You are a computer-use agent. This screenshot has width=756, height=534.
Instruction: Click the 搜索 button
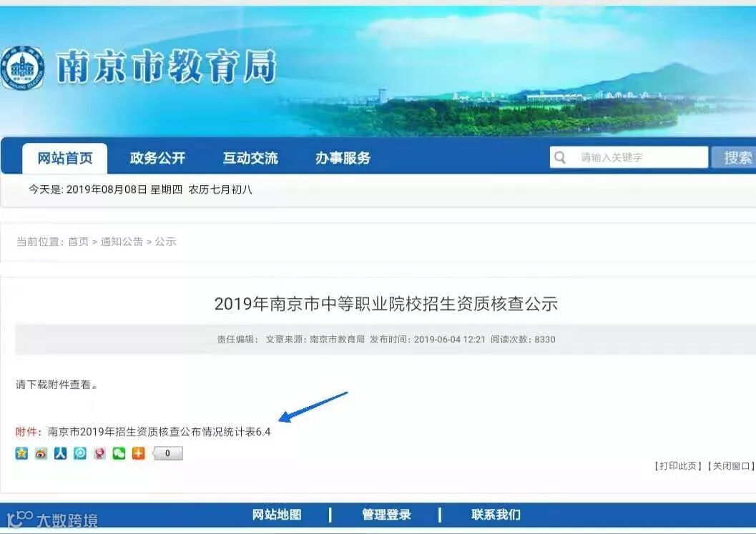pos(735,157)
